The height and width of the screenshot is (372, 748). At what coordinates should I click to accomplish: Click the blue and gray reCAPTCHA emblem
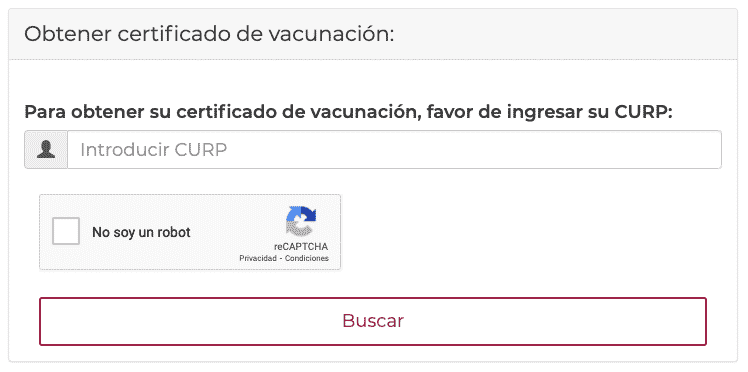pyautogui.click(x=301, y=221)
